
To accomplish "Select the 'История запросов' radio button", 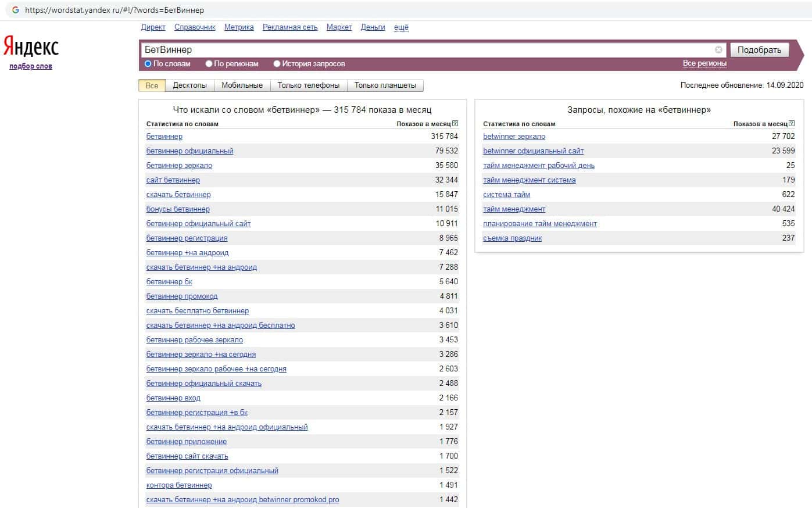I will [277, 64].
